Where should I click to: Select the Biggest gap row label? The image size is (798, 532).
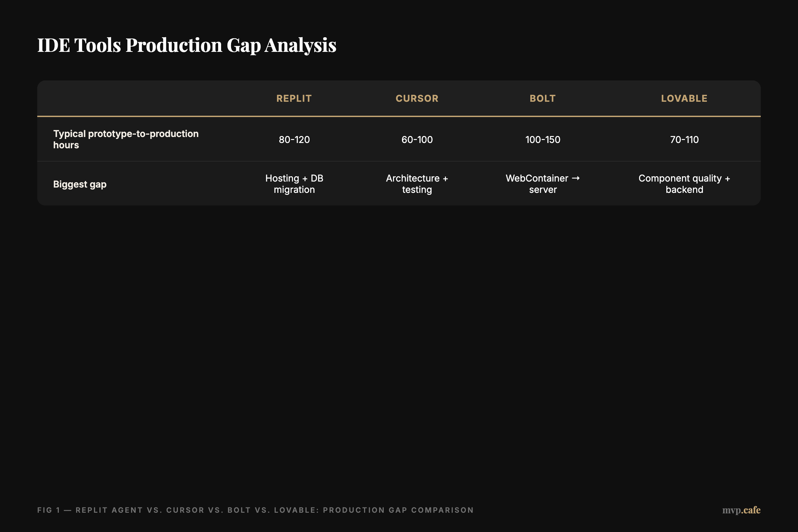(80, 184)
